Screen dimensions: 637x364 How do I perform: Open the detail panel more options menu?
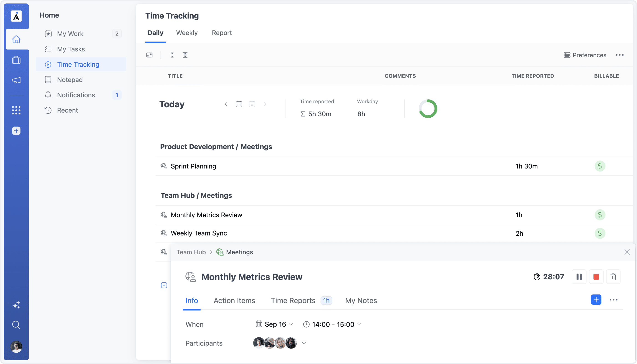(614, 300)
